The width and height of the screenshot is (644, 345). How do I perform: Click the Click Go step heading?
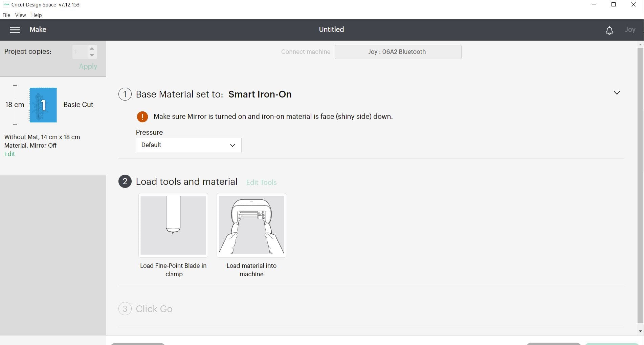point(154,309)
